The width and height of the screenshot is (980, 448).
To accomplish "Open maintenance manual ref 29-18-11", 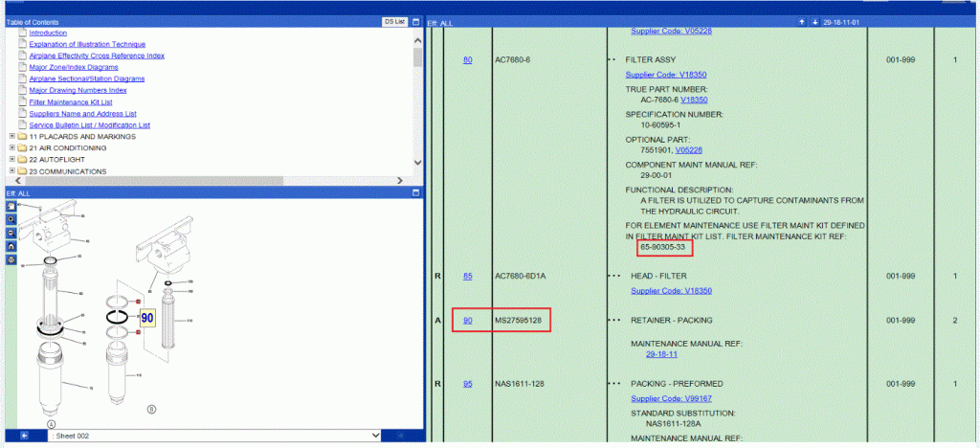I will pos(662,353).
